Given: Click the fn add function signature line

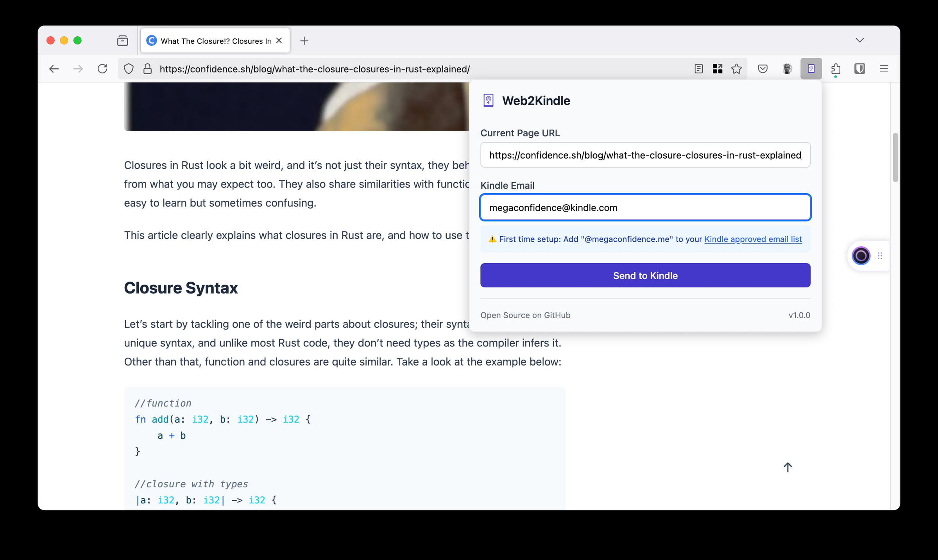Looking at the screenshot, I should (223, 419).
